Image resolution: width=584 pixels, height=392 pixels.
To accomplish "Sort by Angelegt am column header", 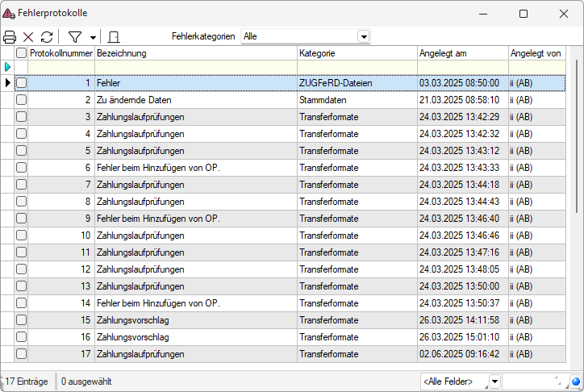I will 461,52.
